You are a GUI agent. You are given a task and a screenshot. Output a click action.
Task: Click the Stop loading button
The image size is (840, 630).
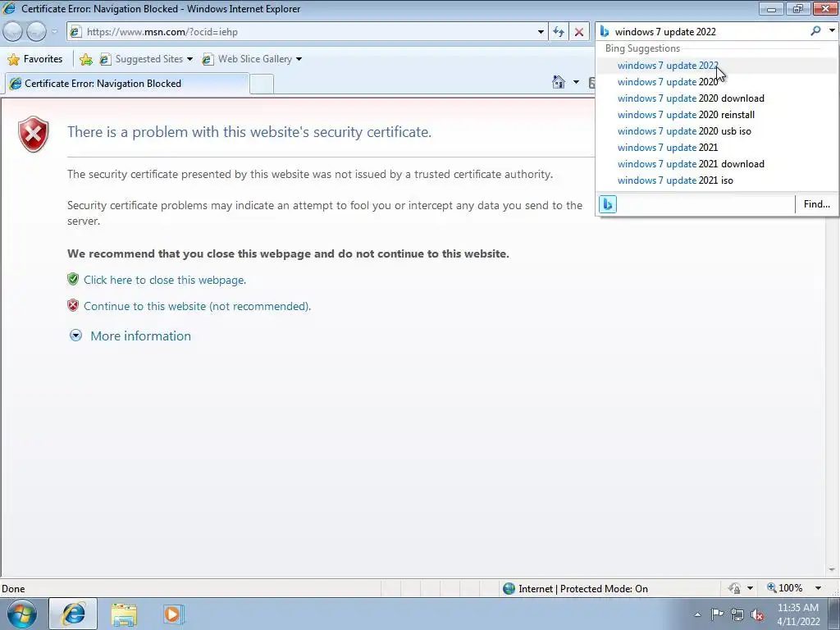coord(579,32)
